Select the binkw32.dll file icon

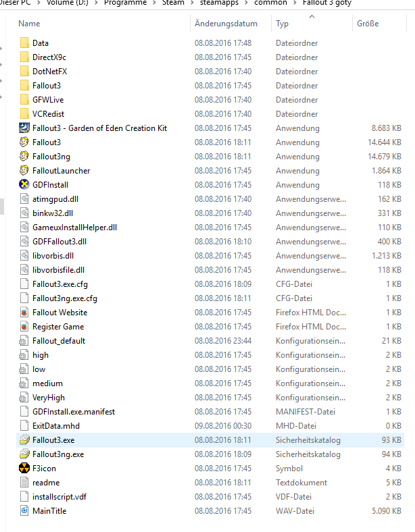pos(24,213)
